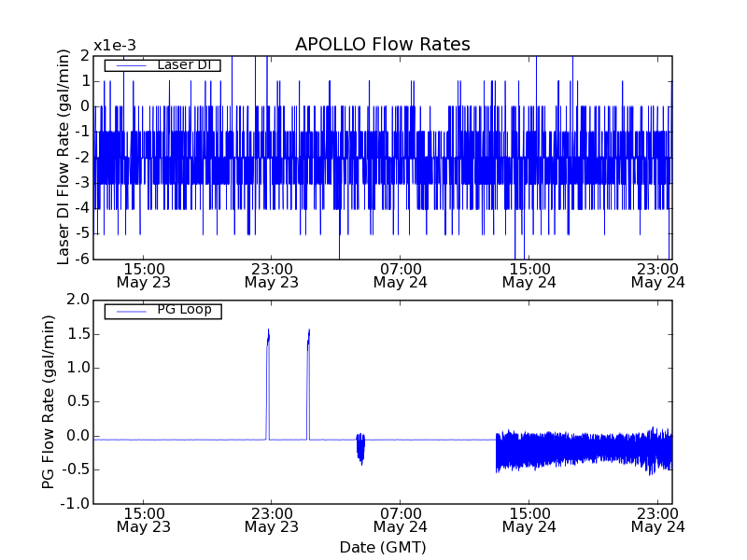
Task: Click the APOLLO Flow Rates chart title
Action: click(x=382, y=45)
